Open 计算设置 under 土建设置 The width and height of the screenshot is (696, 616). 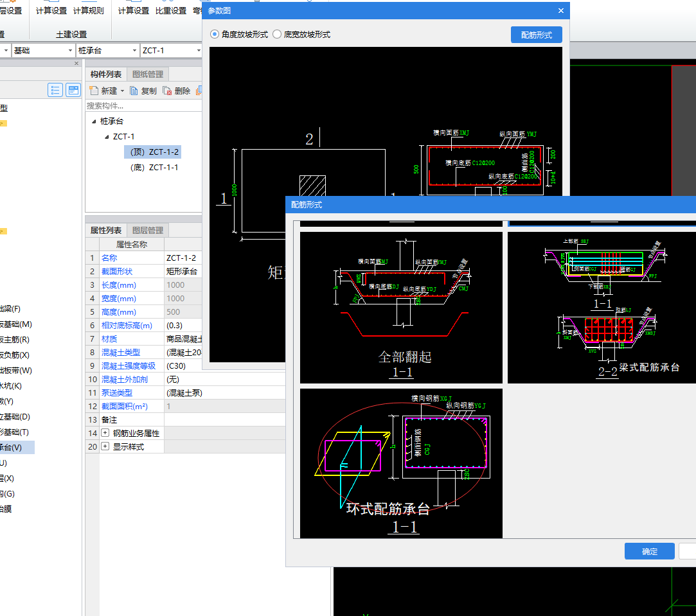pyautogui.click(x=51, y=11)
